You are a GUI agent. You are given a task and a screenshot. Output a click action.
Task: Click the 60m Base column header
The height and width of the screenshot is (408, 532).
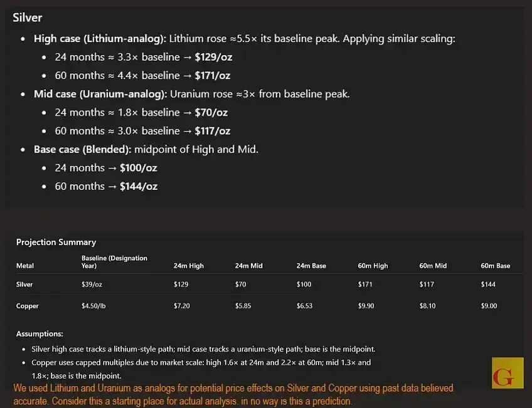pos(496,266)
